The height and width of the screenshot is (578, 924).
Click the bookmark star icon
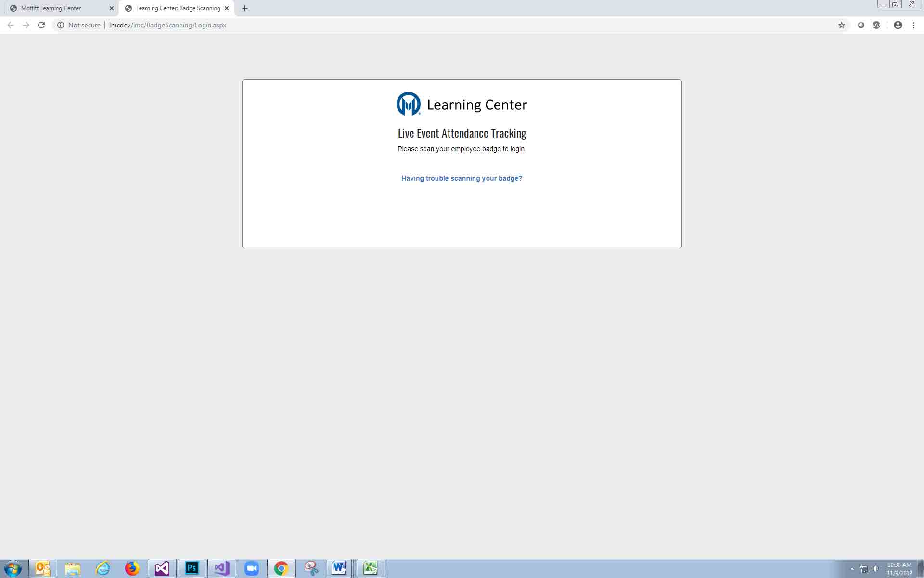tap(841, 25)
